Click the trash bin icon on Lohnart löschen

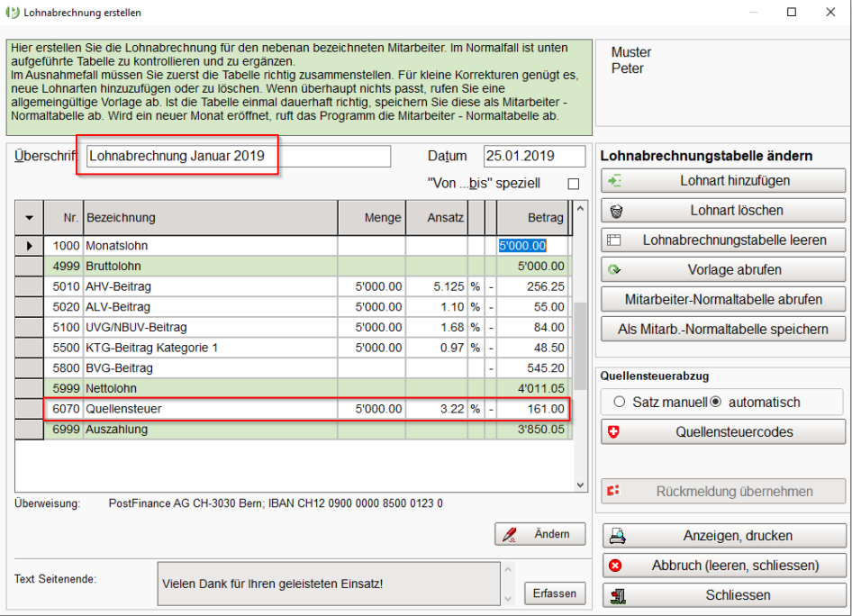point(616,211)
